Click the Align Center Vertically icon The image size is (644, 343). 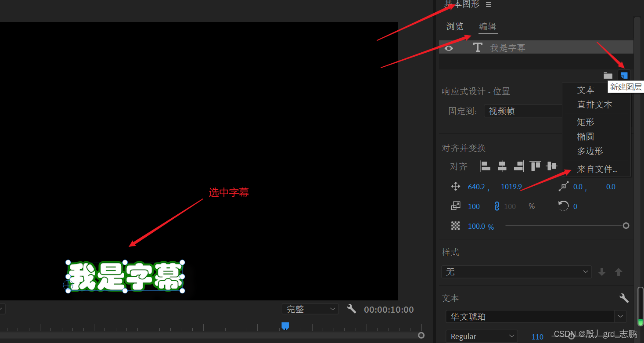pyautogui.click(x=551, y=166)
